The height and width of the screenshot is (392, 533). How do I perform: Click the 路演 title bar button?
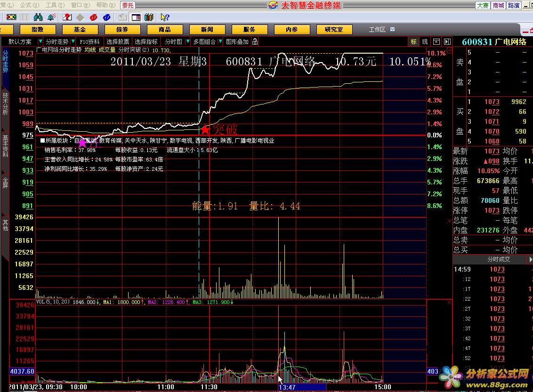(x=514, y=5)
